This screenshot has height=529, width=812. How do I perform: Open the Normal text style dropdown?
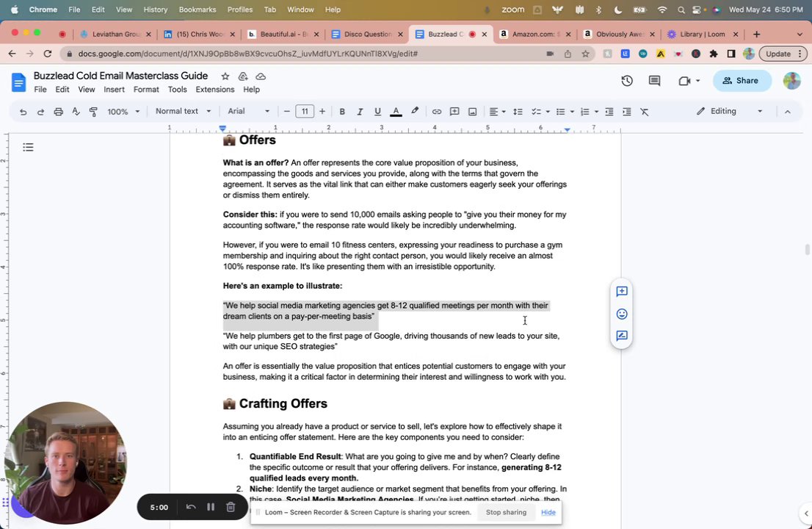tap(183, 111)
